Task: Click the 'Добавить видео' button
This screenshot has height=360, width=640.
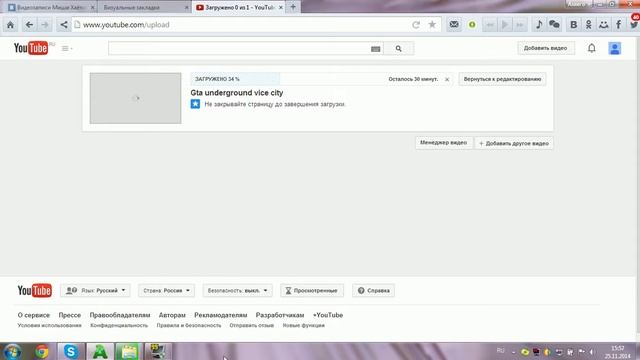Action: coord(545,48)
